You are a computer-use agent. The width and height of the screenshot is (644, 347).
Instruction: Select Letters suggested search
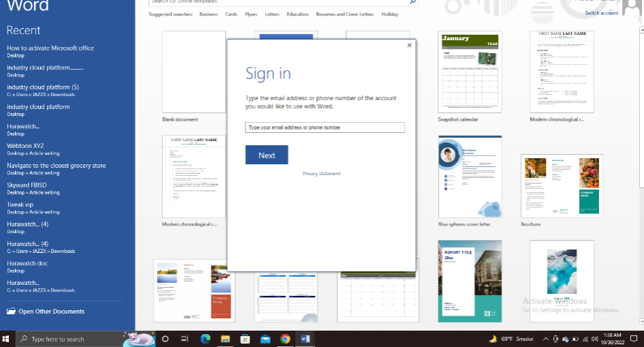[272, 14]
